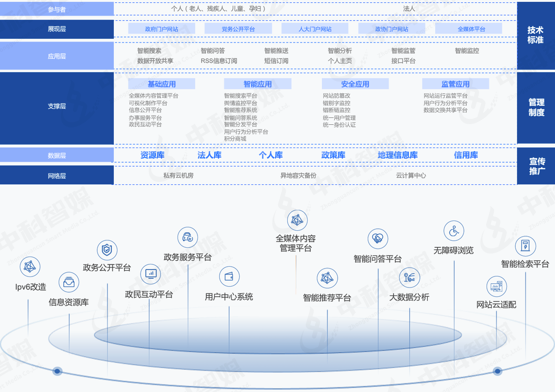Select the 党务公开平台 box

pyautogui.click(x=238, y=29)
